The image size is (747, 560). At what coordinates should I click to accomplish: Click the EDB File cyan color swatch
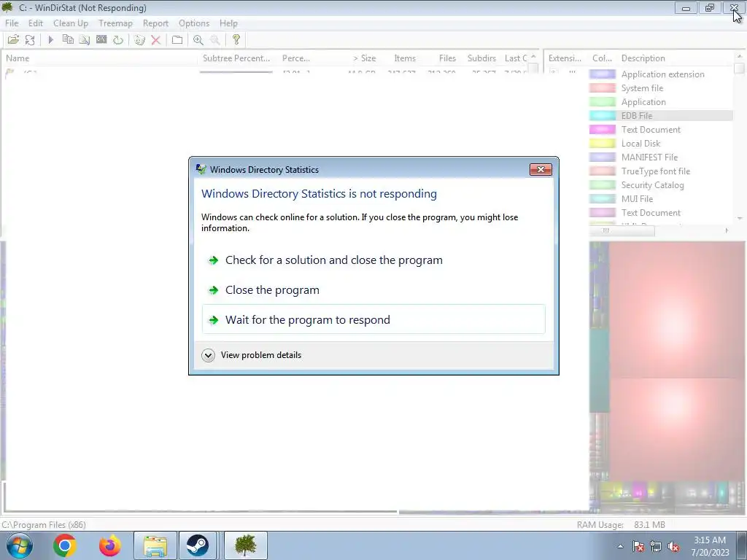click(x=602, y=116)
